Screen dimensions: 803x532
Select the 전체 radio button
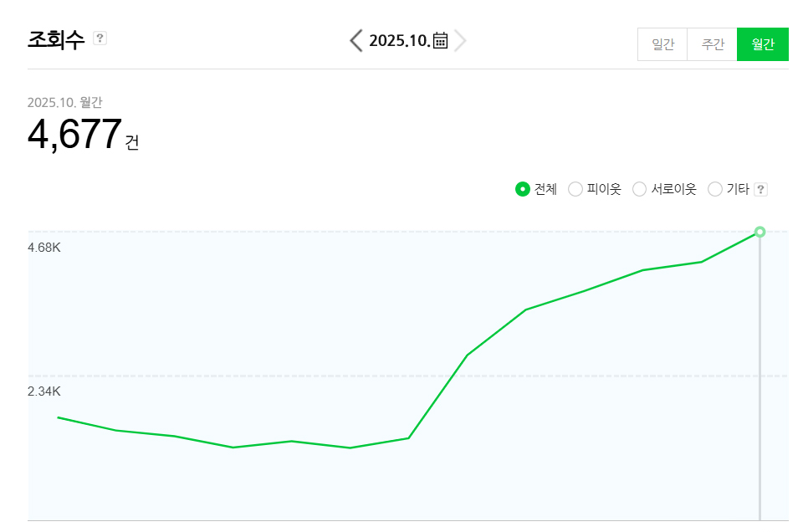tap(523, 189)
